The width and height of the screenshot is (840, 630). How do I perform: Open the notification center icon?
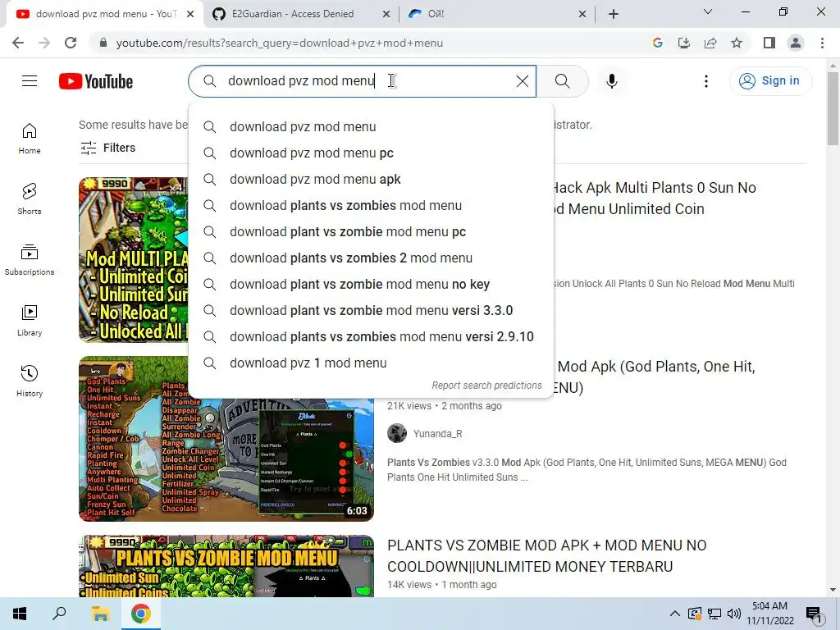point(813,614)
